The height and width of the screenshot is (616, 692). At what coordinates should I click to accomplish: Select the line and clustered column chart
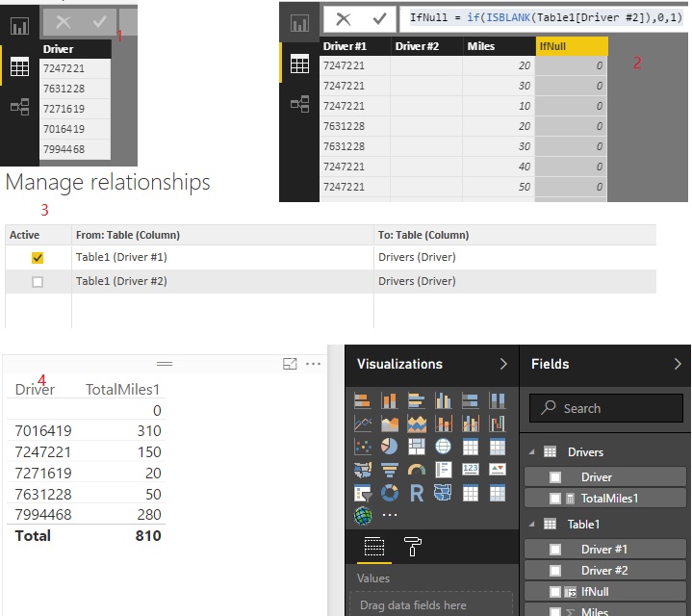pos(470,424)
